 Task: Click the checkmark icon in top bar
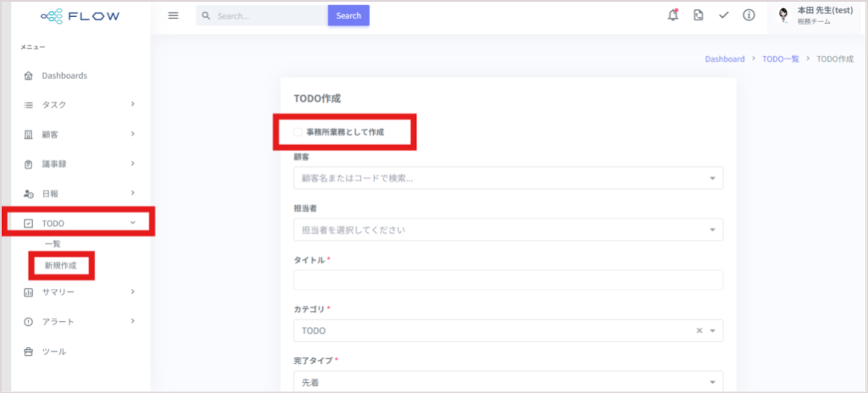[x=724, y=15]
